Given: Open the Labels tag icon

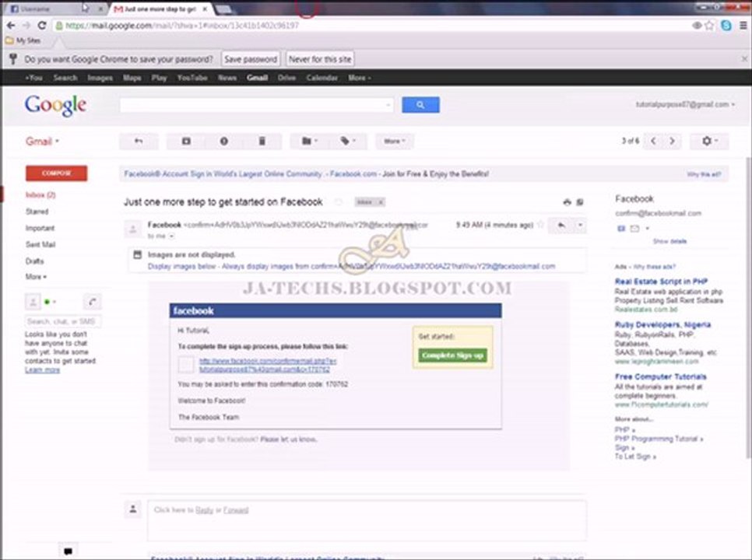Looking at the screenshot, I should coord(348,142).
